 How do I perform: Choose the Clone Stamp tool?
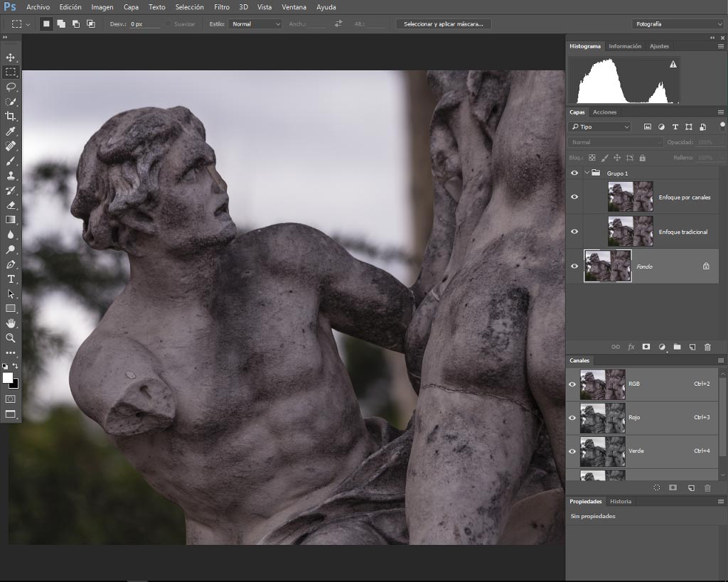tap(10, 176)
